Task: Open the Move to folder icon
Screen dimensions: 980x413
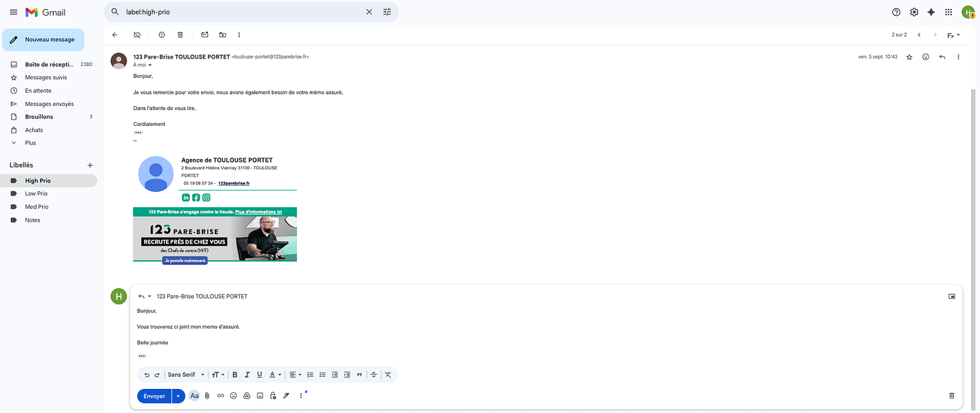Action: (x=222, y=34)
